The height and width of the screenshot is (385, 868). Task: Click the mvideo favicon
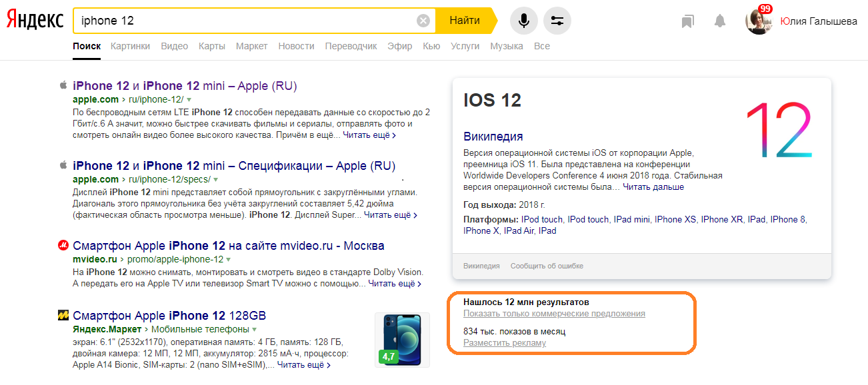[x=63, y=246]
